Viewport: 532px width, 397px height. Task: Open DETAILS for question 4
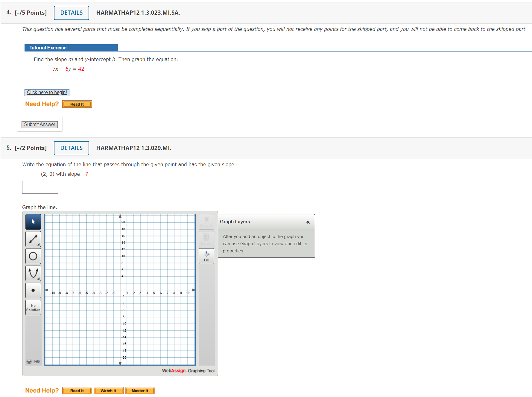tap(71, 13)
